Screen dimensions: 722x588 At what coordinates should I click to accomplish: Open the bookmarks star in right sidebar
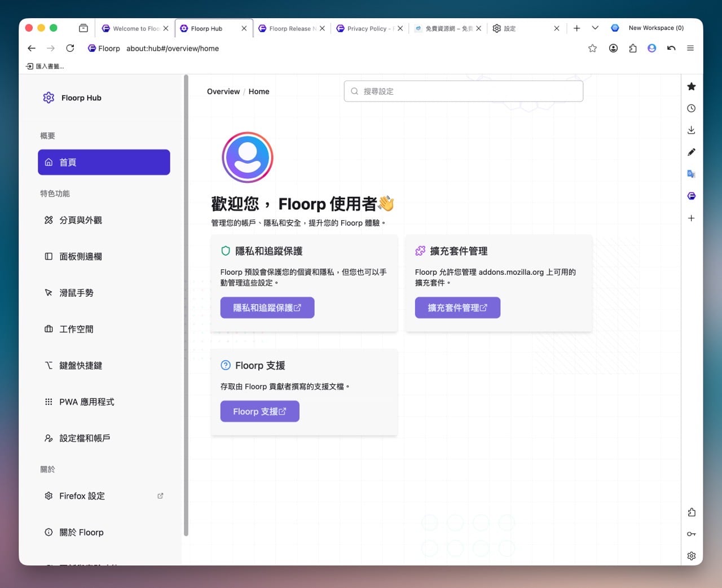click(691, 86)
